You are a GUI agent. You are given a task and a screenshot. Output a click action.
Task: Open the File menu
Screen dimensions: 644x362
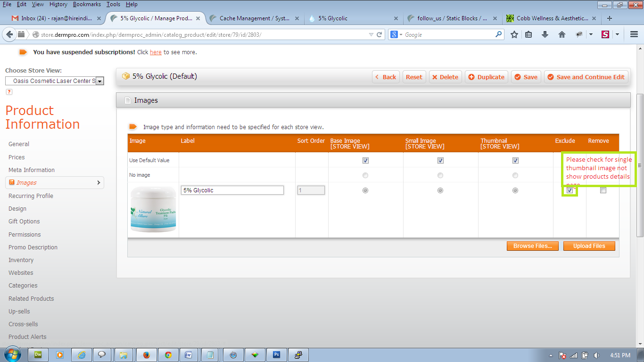click(7, 4)
